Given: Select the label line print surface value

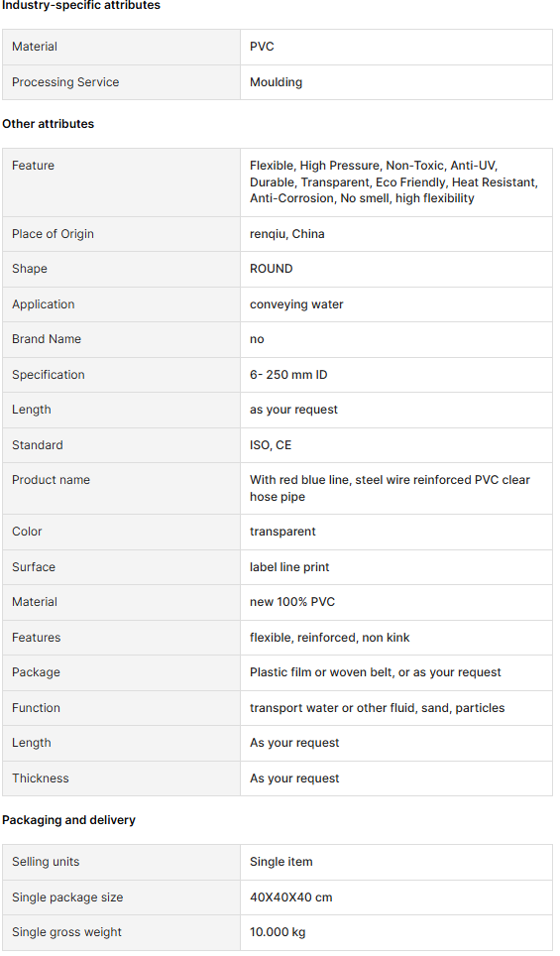Looking at the screenshot, I should [x=289, y=567].
